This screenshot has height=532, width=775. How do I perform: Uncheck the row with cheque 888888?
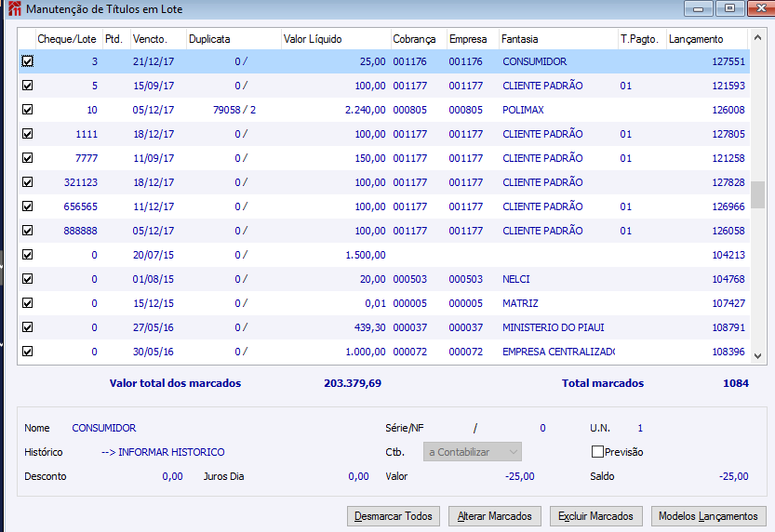(x=28, y=231)
